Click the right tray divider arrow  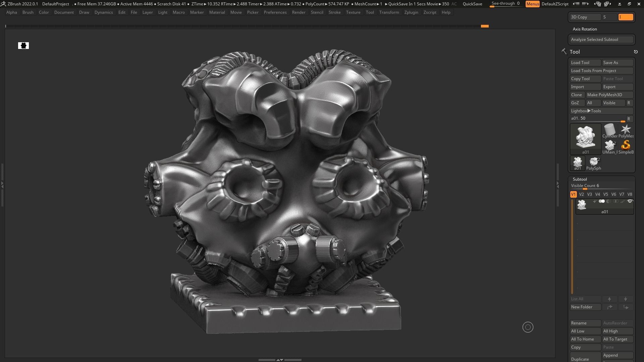(557, 184)
